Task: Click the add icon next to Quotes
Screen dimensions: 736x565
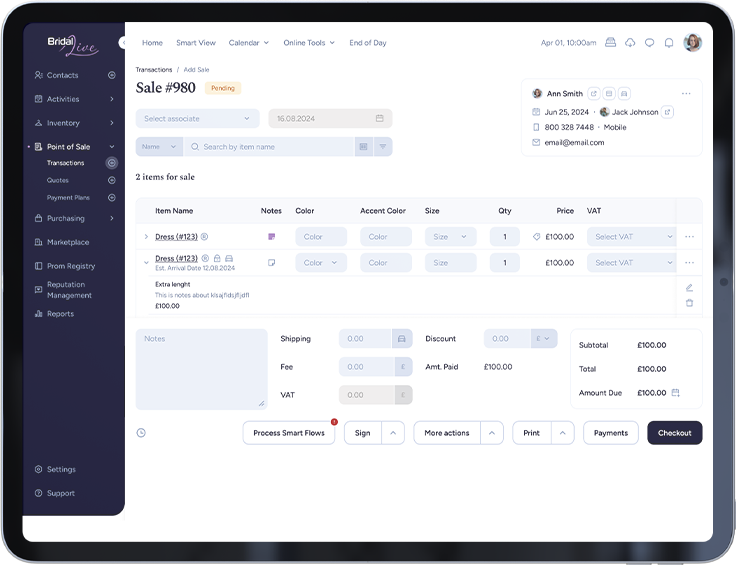Action: coord(112,180)
